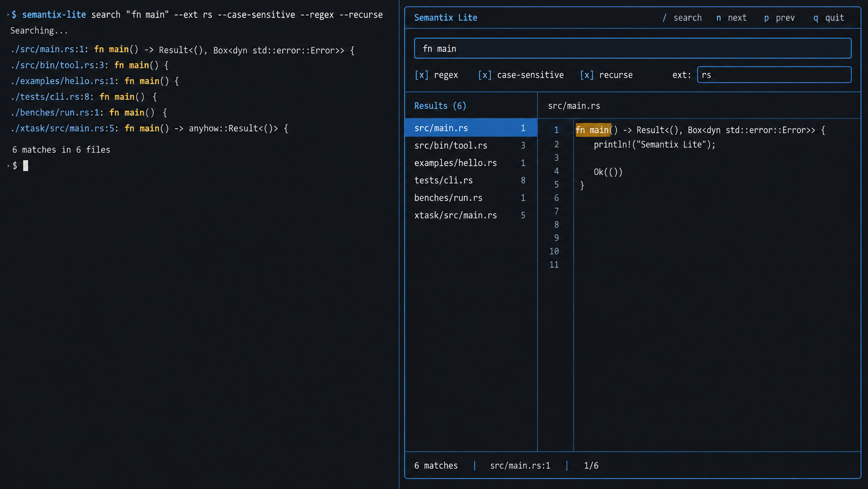Click ./src/bin/tool.rs:3 terminal output line
The image size is (868, 489).
89,65
